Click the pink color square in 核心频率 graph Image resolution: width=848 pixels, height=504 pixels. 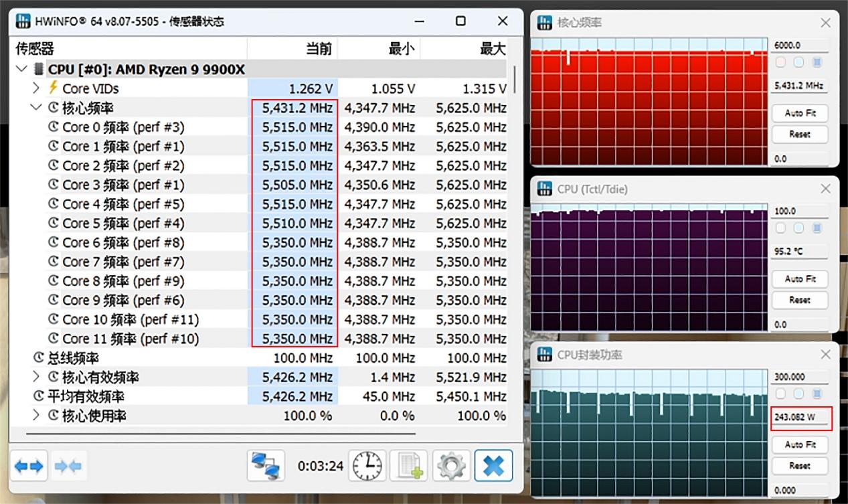click(x=780, y=62)
